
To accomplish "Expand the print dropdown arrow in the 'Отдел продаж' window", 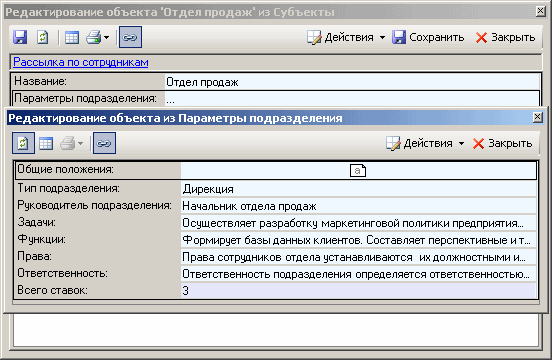I will tap(107, 37).
